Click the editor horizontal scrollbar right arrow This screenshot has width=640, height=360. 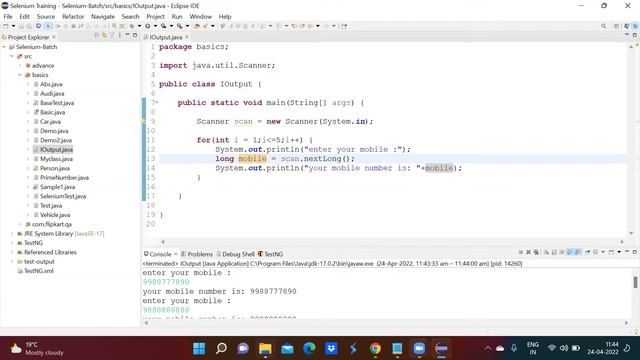[622, 242]
